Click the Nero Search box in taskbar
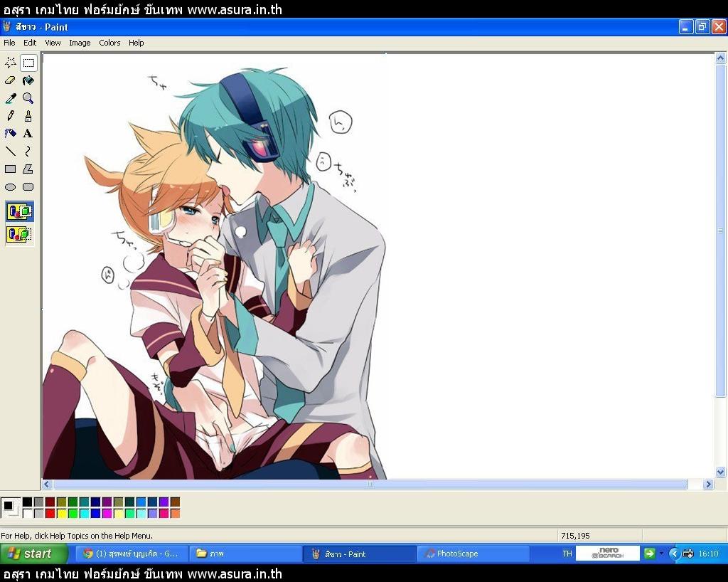 (x=608, y=554)
